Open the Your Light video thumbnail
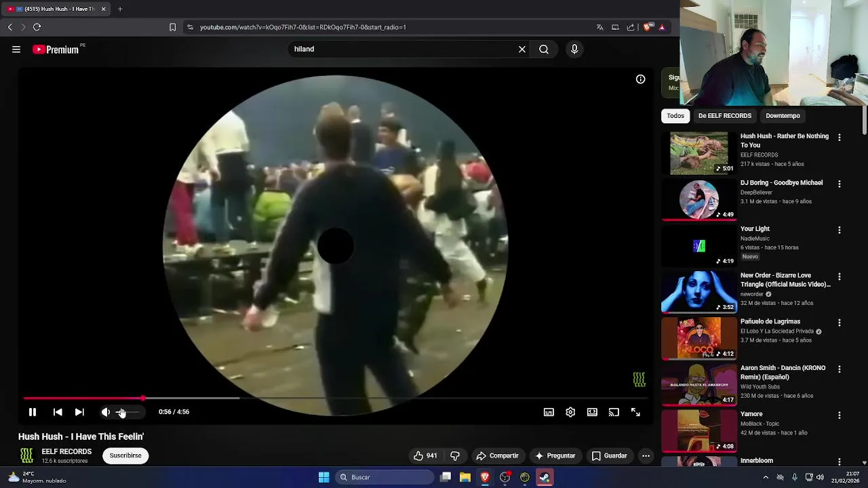 [x=699, y=246]
